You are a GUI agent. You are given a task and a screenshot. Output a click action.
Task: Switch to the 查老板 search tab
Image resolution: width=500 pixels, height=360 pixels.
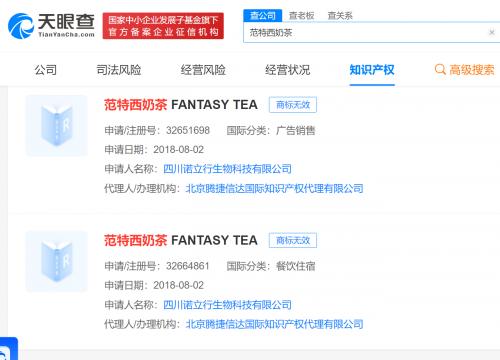click(301, 15)
